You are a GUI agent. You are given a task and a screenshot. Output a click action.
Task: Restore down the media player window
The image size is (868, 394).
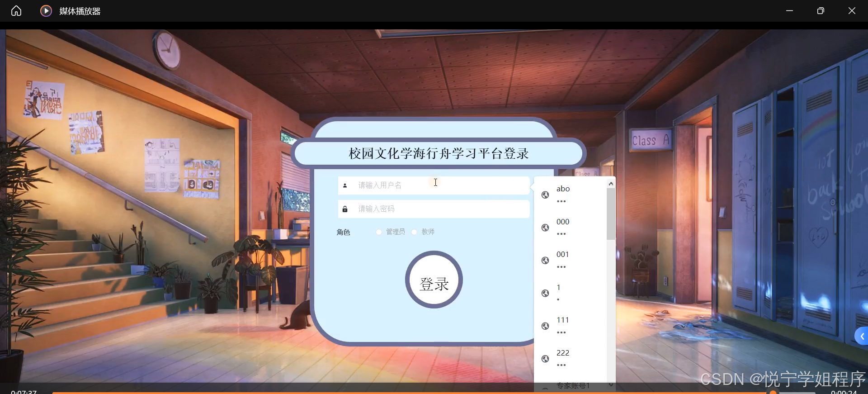click(x=821, y=11)
